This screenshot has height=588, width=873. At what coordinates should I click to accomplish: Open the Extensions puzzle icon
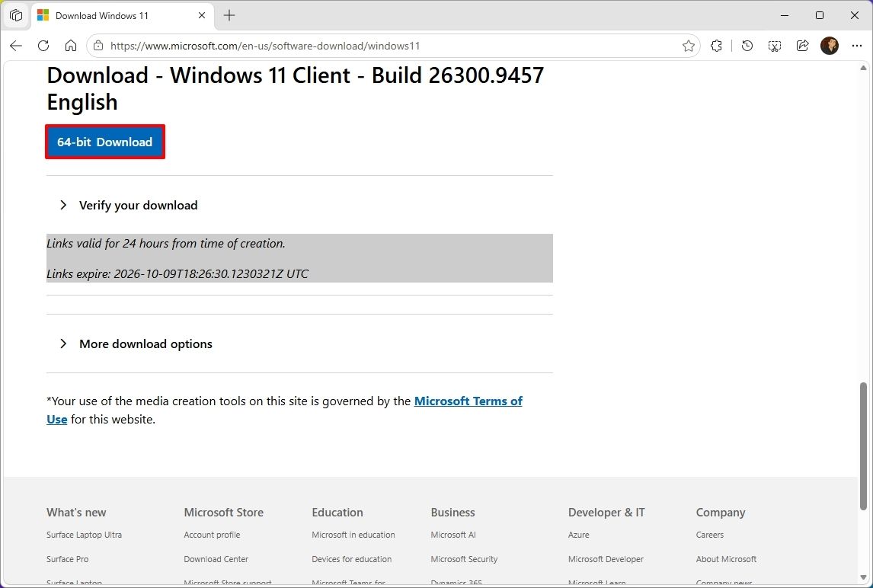[717, 46]
